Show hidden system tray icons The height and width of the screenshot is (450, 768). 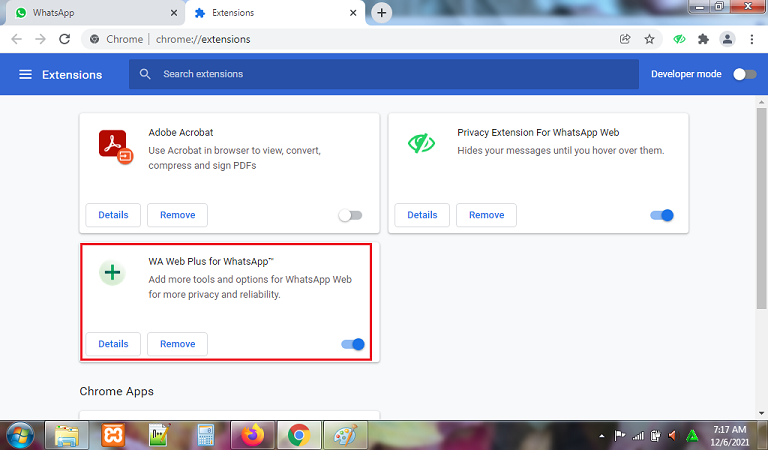pos(601,436)
